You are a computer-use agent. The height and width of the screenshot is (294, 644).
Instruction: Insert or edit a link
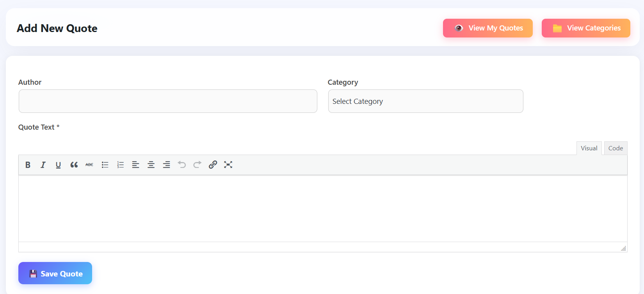(x=213, y=165)
